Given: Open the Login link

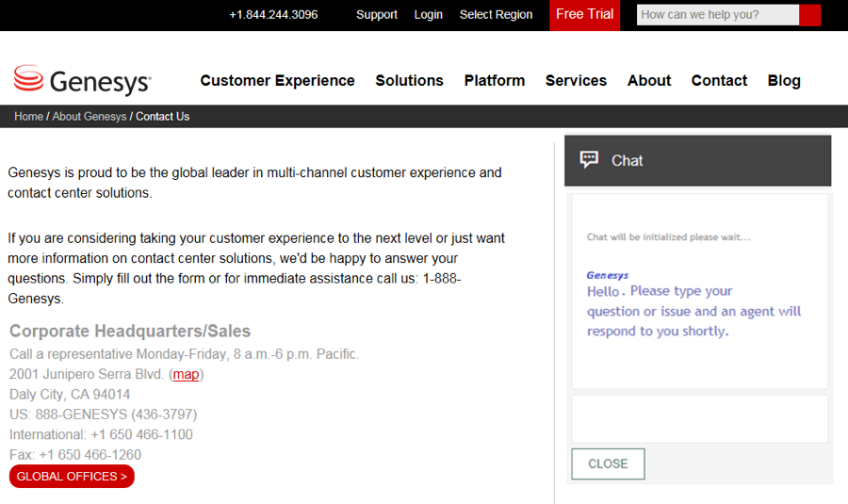Looking at the screenshot, I should click(x=428, y=15).
